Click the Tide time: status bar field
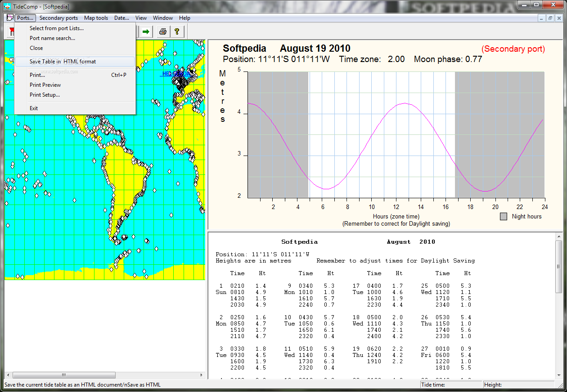 451,385
